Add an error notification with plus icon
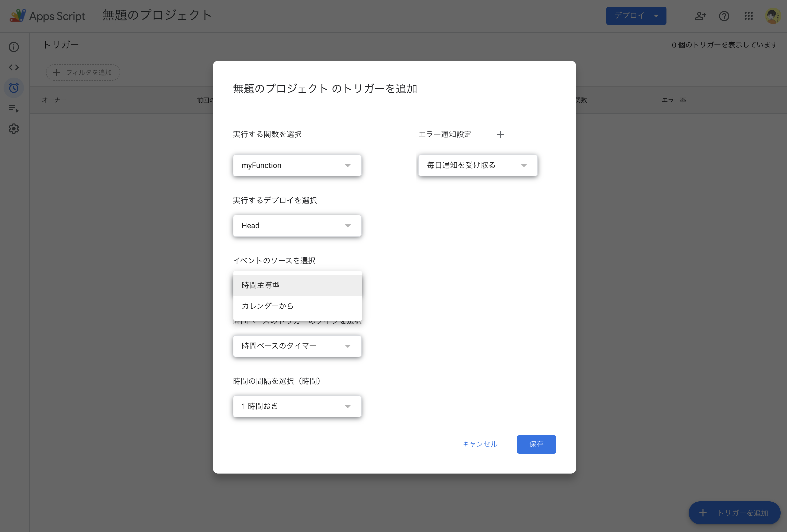Image resolution: width=787 pixels, height=532 pixels. tap(500, 135)
